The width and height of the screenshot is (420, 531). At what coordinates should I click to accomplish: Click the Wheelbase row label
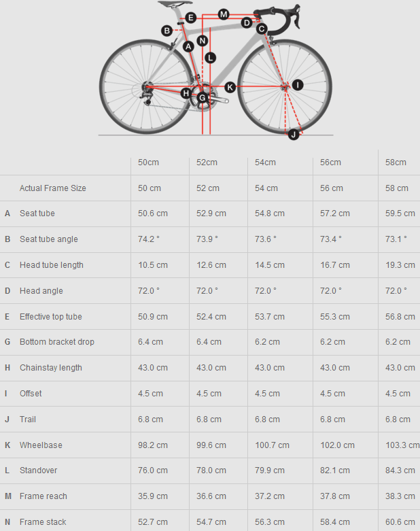pos(41,445)
